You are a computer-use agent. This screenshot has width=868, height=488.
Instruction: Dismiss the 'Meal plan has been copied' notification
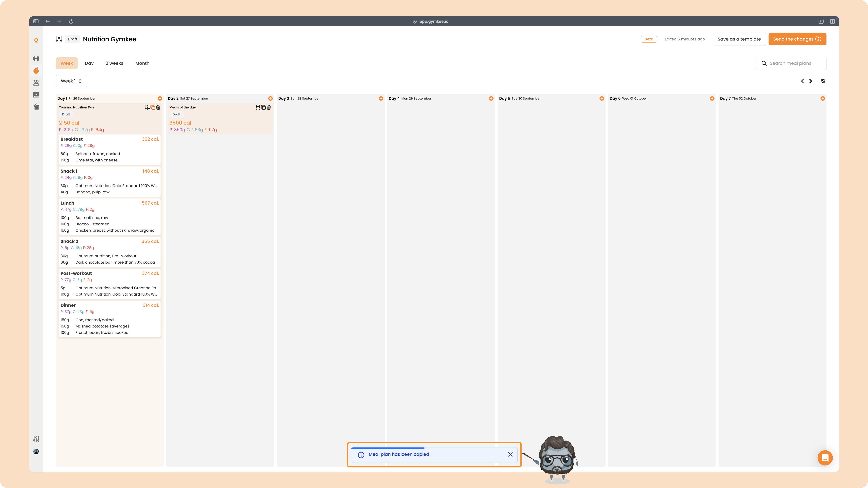[511, 454]
